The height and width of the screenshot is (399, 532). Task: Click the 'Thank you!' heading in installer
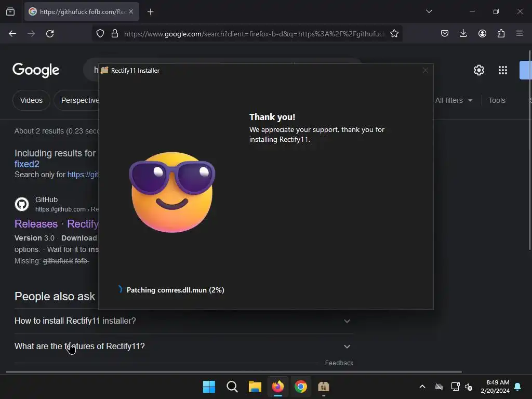point(272,117)
